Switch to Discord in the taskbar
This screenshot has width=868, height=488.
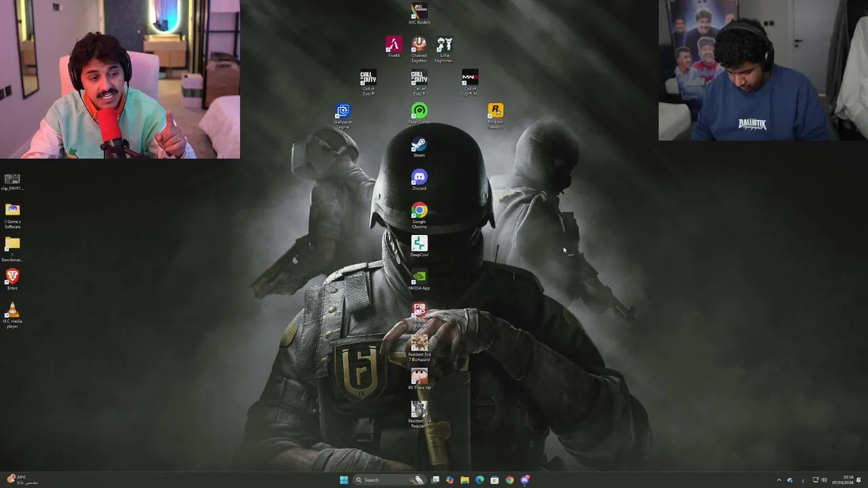click(x=525, y=480)
